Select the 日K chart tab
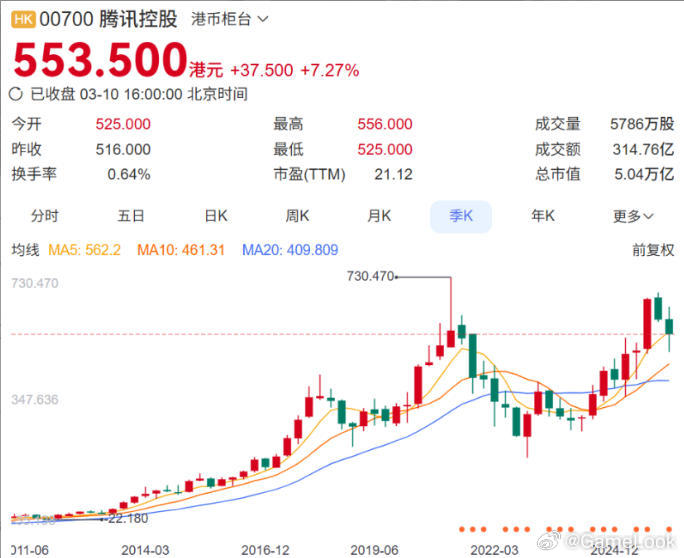Viewport: 684px width, 558px height. pos(216,216)
